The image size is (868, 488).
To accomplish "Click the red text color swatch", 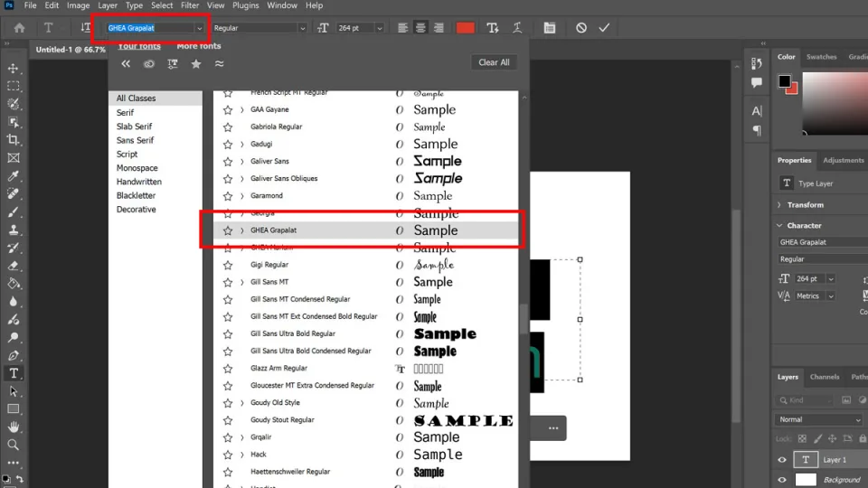I will coord(465,28).
